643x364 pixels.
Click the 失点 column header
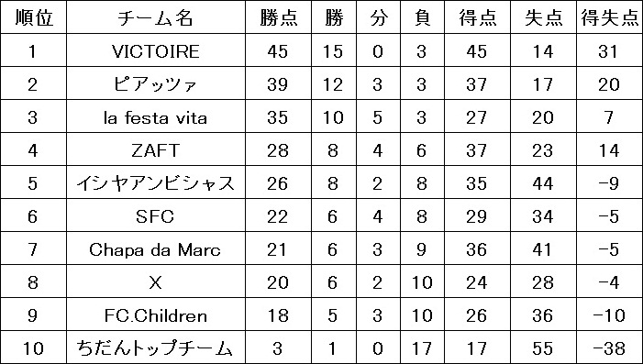point(543,17)
